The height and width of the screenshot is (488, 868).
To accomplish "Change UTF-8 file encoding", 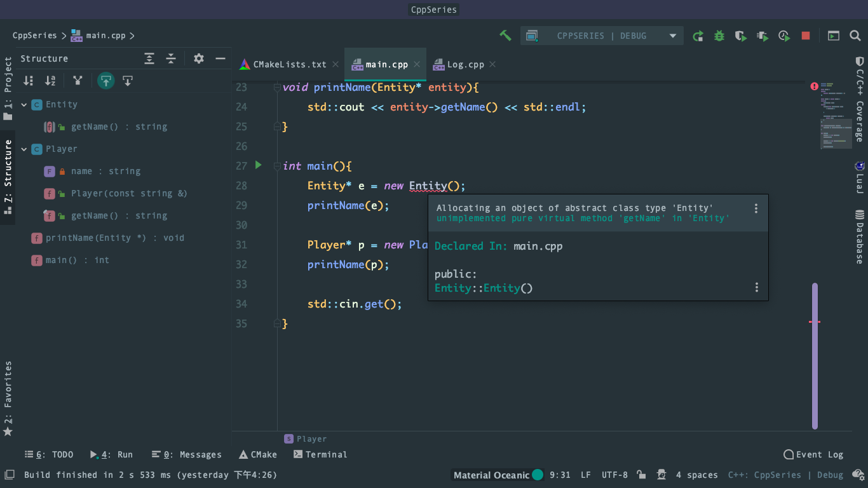I will (x=614, y=475).
